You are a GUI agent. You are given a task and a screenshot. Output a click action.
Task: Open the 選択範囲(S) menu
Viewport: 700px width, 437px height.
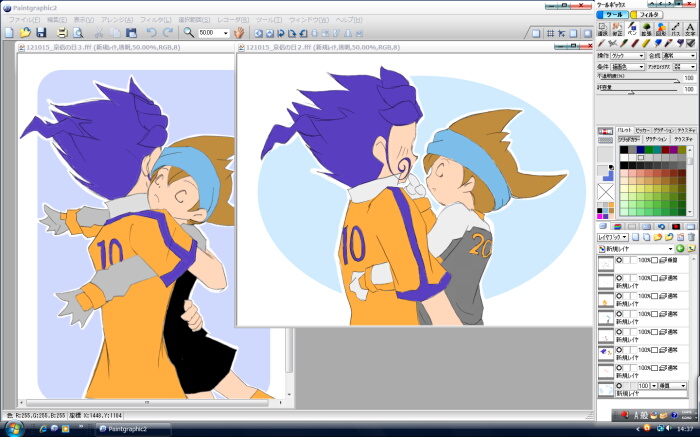[x=194, y=20]
